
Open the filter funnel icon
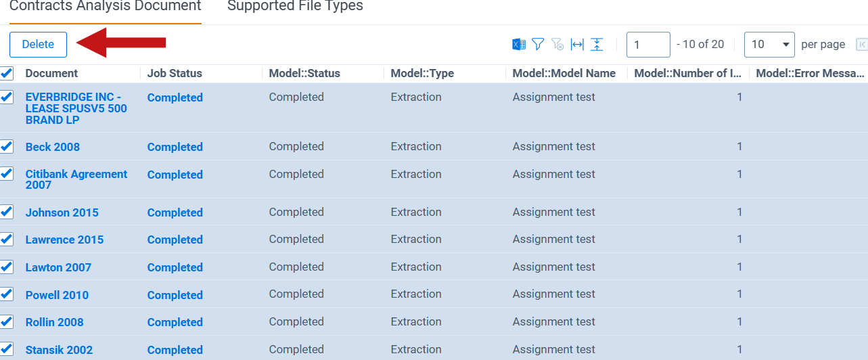click(538, 45)
